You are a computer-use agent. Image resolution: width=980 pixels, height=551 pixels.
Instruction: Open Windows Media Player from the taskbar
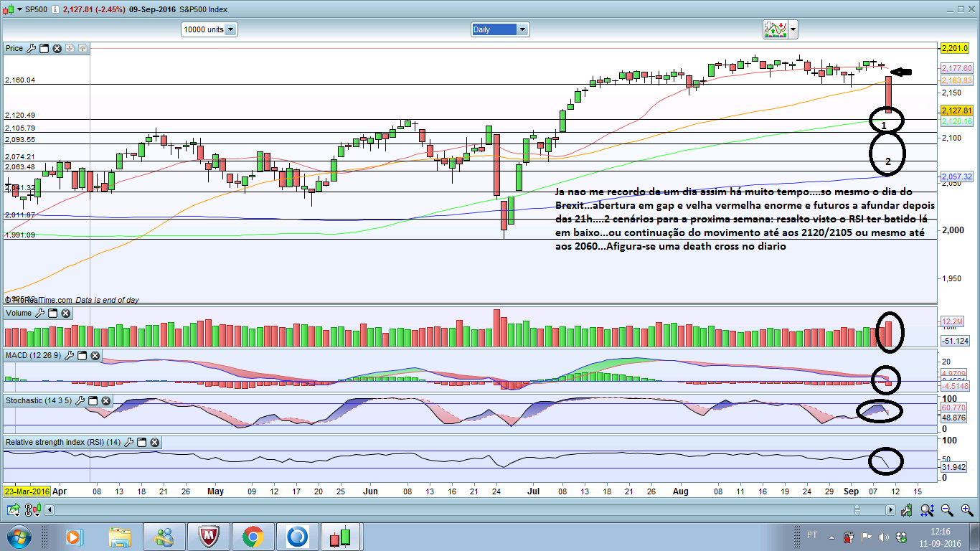point(73,536)
